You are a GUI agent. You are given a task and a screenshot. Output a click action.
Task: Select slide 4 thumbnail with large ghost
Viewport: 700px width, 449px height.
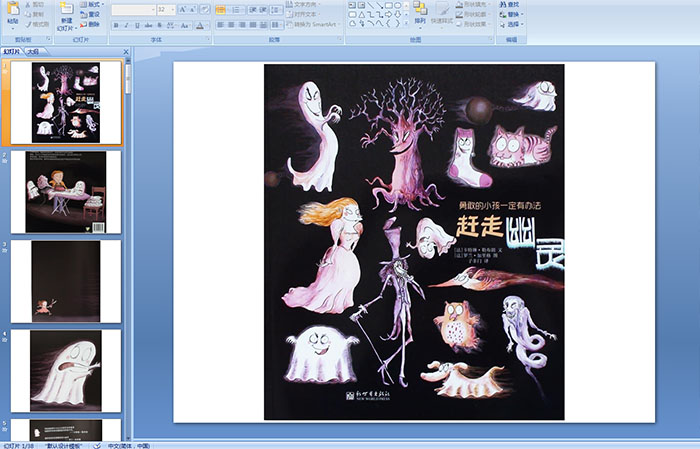(x=66, y=370)
